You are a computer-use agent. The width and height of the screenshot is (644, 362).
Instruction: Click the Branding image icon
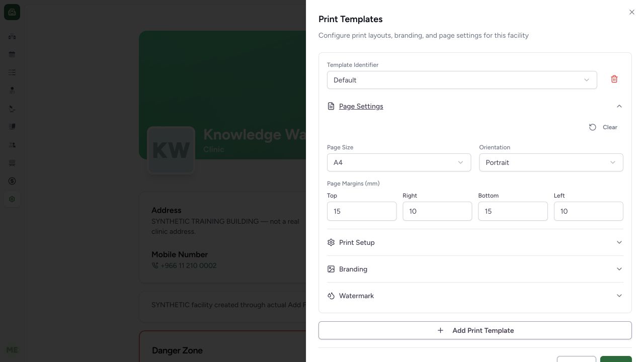[x=331, y=269]
